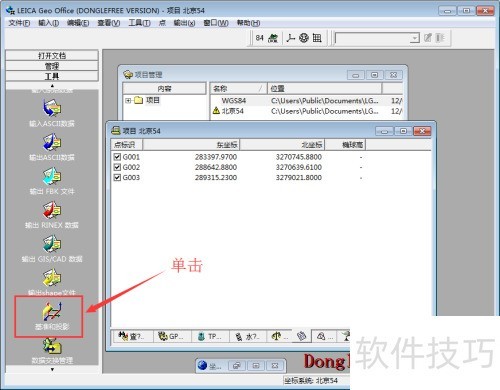Switch to the 水?.. bottom tab
500x390 pixels.
(248, 336)
